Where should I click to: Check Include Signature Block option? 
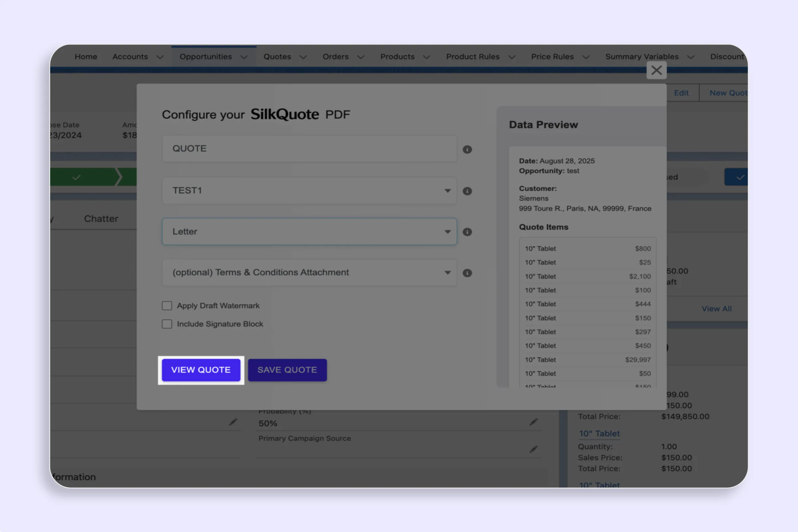(167, 324)
